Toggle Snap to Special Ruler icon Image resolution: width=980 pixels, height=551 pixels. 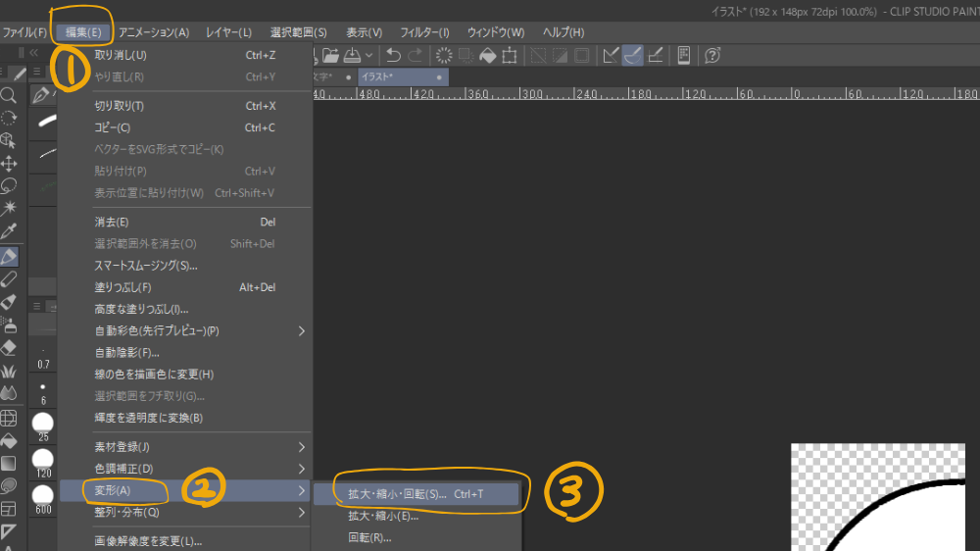pos(632,56)
